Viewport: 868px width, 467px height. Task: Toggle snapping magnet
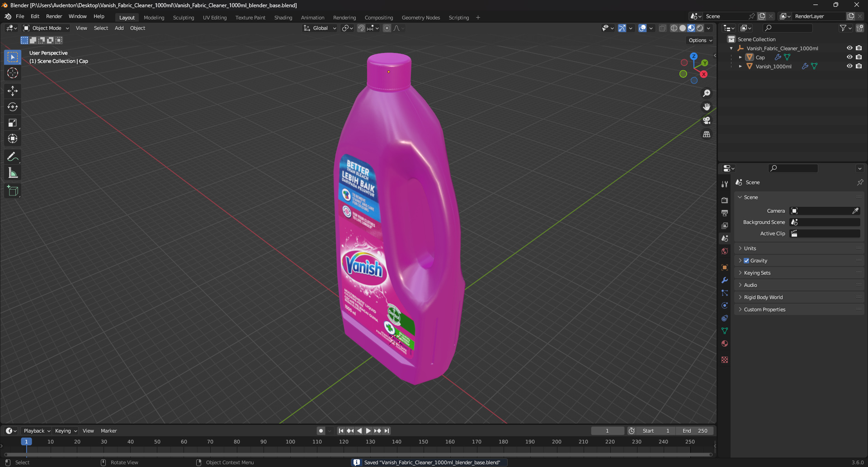tap(361, 28)
